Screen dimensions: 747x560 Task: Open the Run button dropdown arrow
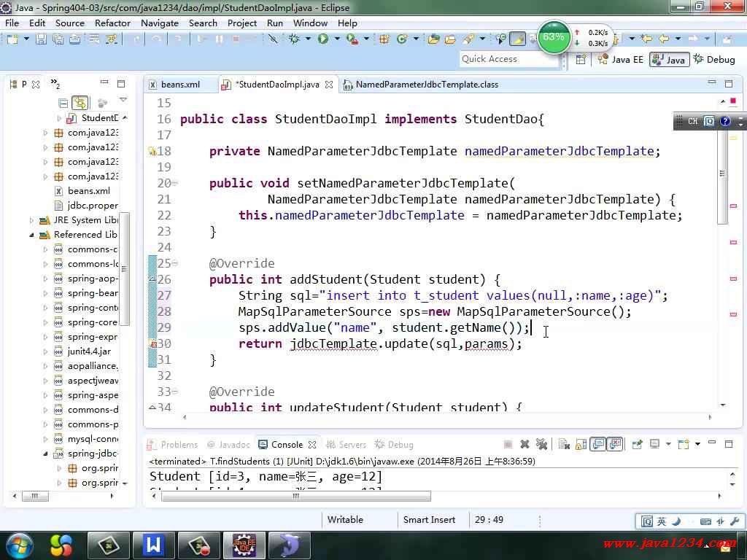pyautogui.click(x=337, y=39)
